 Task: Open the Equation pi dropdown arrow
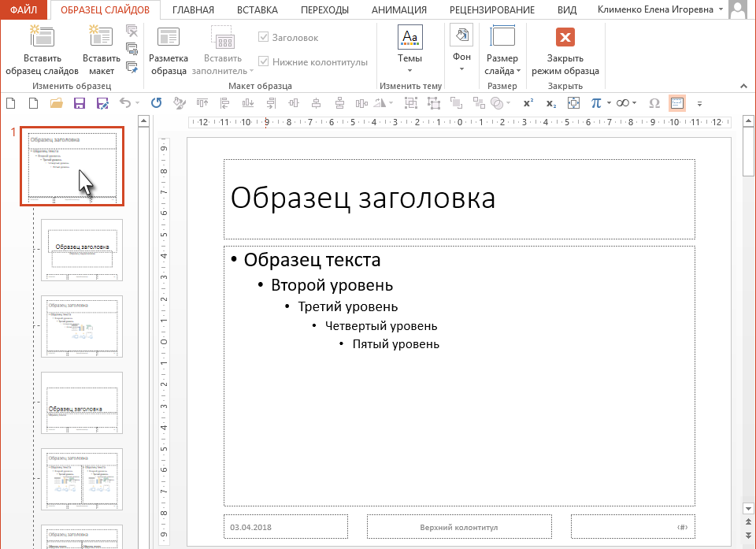click(609, 102)
